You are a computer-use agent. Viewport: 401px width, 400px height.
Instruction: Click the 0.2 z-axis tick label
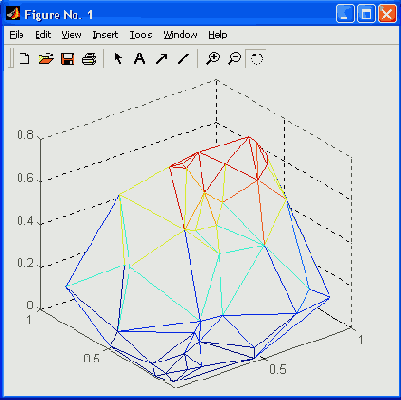point(25,263)
